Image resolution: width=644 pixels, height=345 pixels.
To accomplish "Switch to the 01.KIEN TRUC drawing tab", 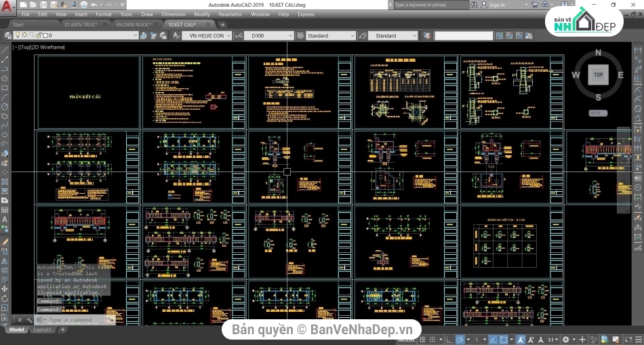I will click(80, 24).
